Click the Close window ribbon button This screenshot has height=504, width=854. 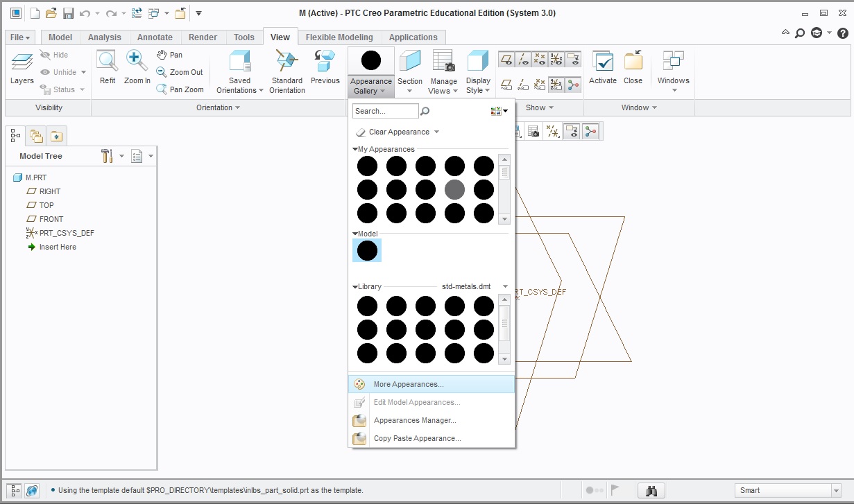[633, 69]
